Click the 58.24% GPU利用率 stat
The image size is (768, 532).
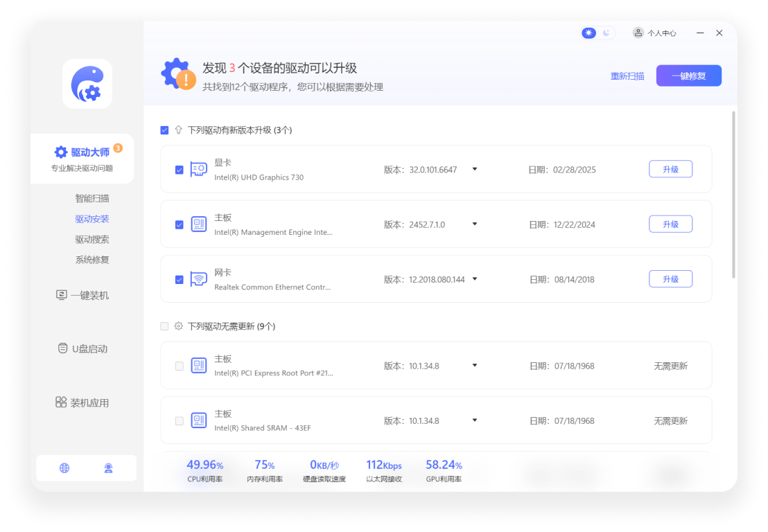click(x=444, y=470)
